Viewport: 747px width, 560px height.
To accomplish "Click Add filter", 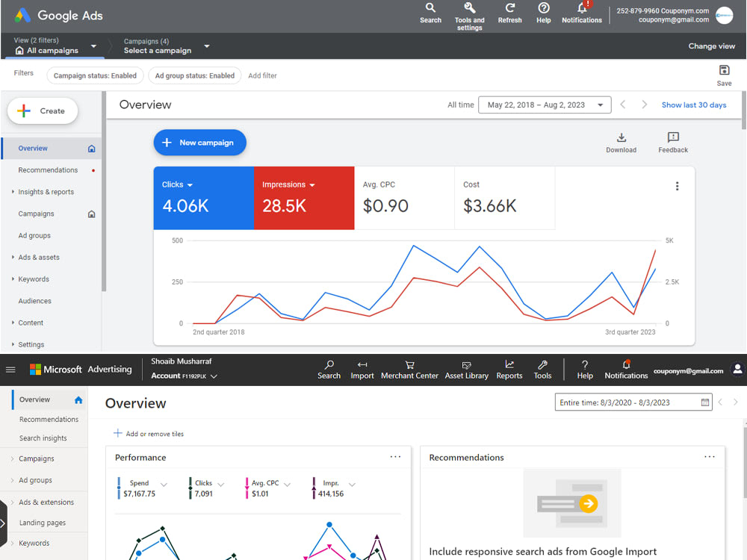I will [262, 75].
